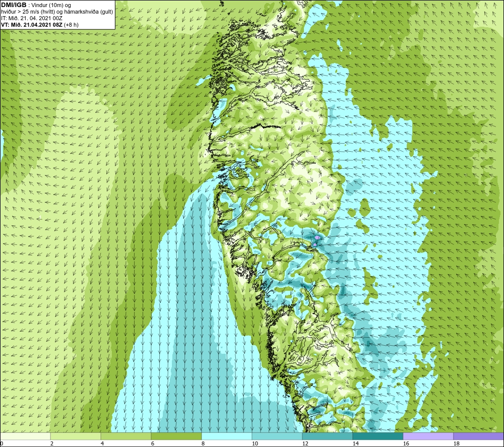Image resolution: width=504 pixels, height=447 pixels.
Task: Click the legend label '18'
Action: [x=457, y=444]
